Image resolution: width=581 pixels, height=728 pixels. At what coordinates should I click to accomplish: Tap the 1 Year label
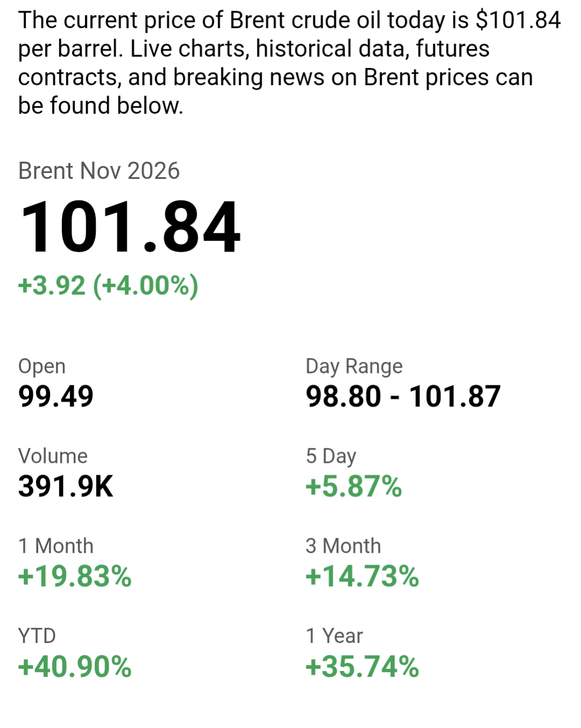click(x=334, y=636)
